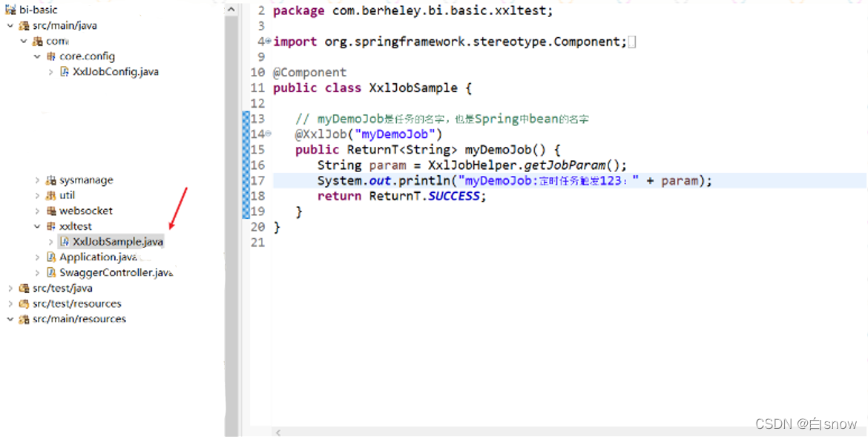This screenshot has width=868, height=437.
Task: Click line number 21 in the gutter
Action: [x=258, y=242]
